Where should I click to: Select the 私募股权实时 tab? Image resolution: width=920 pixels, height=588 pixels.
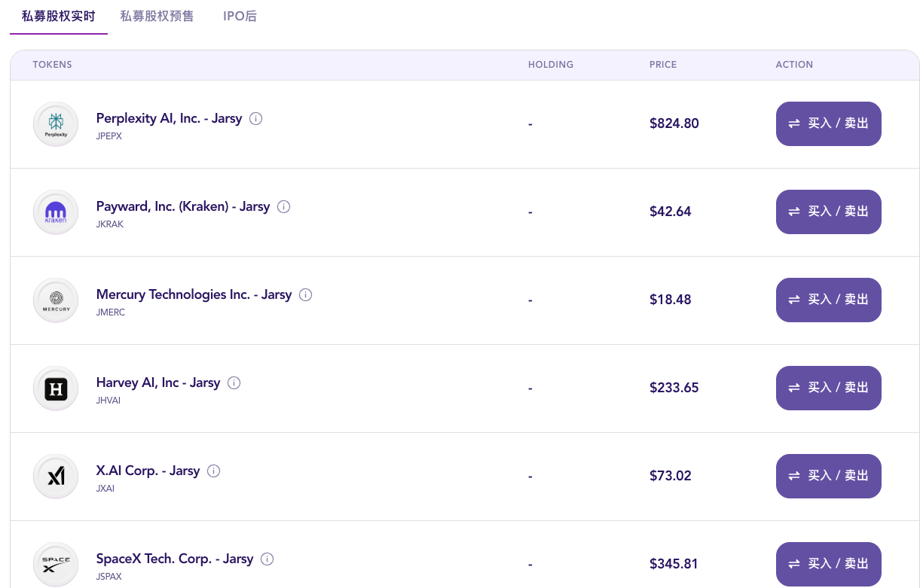click(x=59, y=16)
